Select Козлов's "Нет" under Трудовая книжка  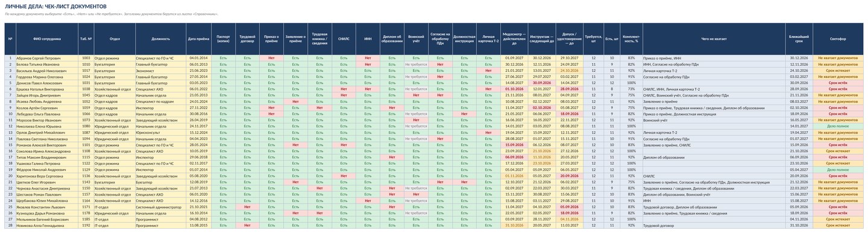319,107
